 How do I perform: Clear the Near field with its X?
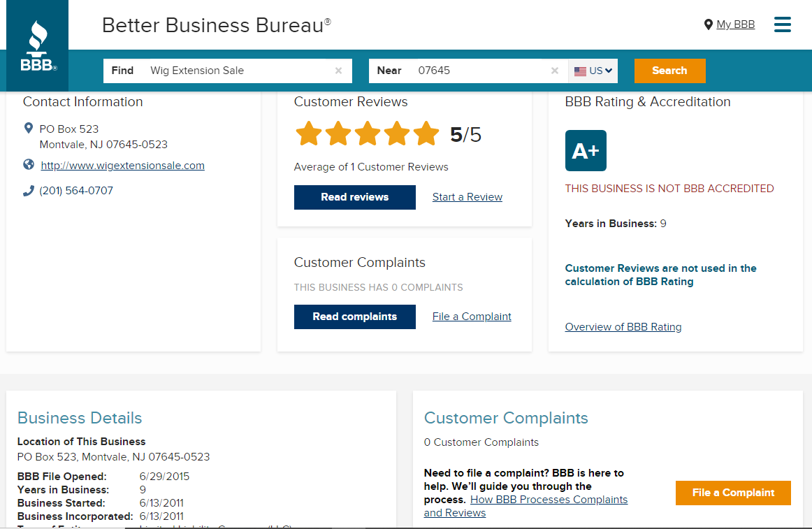555,71
